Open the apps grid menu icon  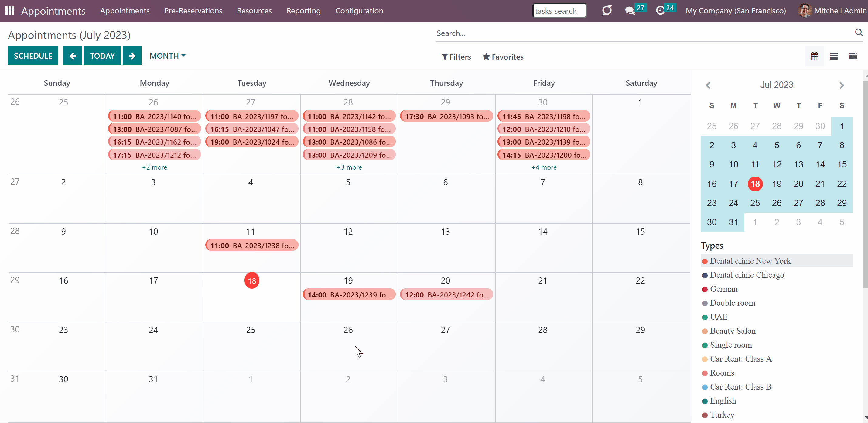pyautogui.click(x=10, y=10)
